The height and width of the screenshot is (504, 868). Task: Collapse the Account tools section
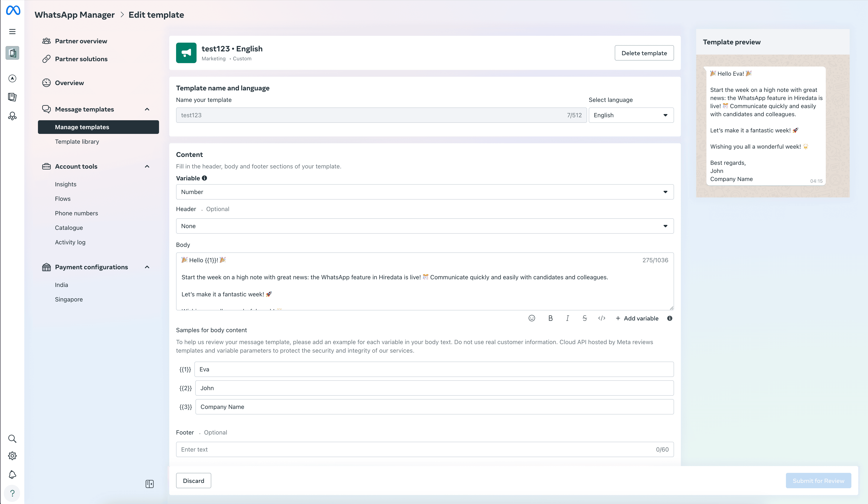[147, 166]
